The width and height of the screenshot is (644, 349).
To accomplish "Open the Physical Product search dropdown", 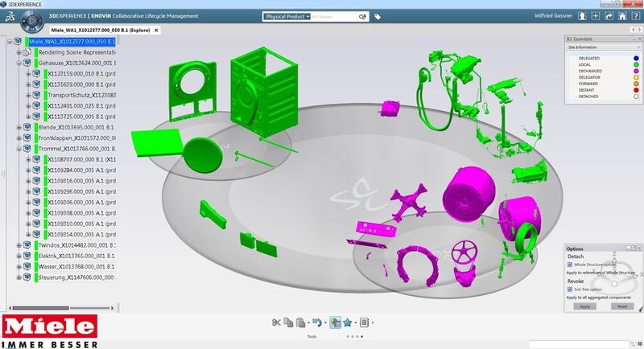I will click(287, 16).
